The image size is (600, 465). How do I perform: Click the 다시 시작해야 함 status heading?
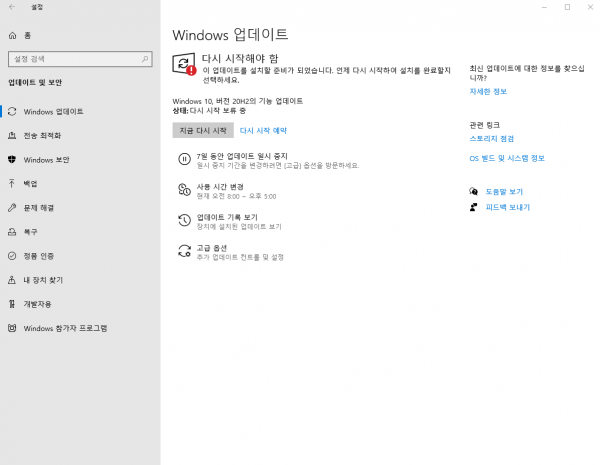pos(240,58)
